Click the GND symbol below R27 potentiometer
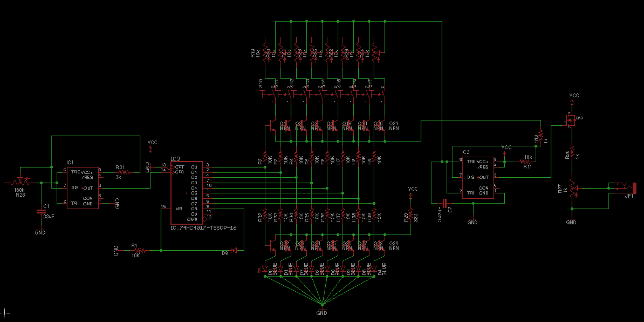The width and height of the screenshot is (644, 322). point(571,221)
